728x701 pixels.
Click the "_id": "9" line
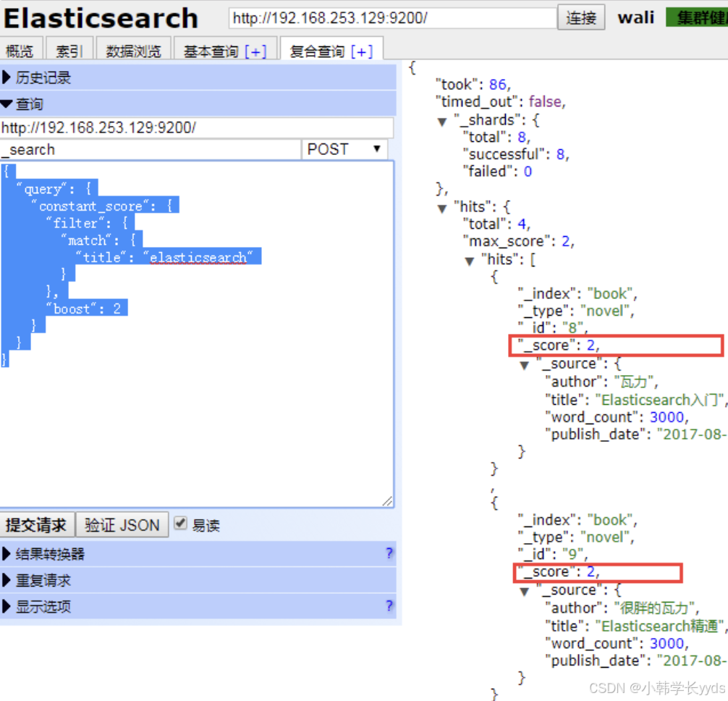553,554
